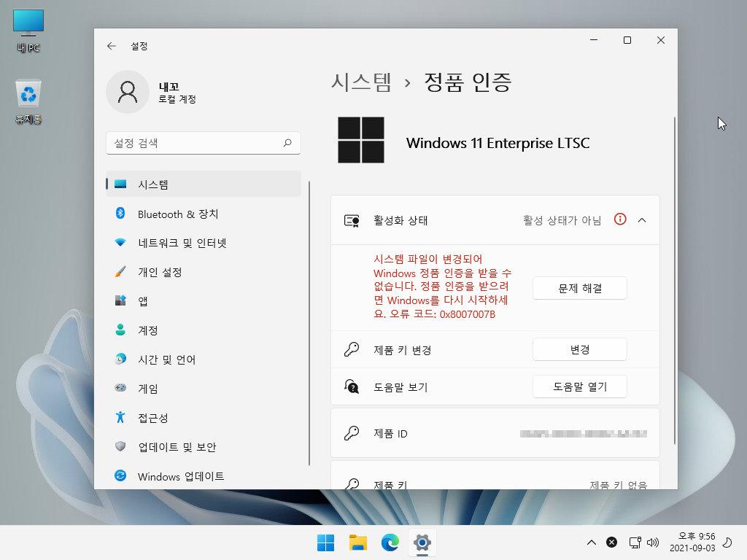Open File Explorer from the taskbar
The image size is (747, 560).
click(x=357, y=542)
